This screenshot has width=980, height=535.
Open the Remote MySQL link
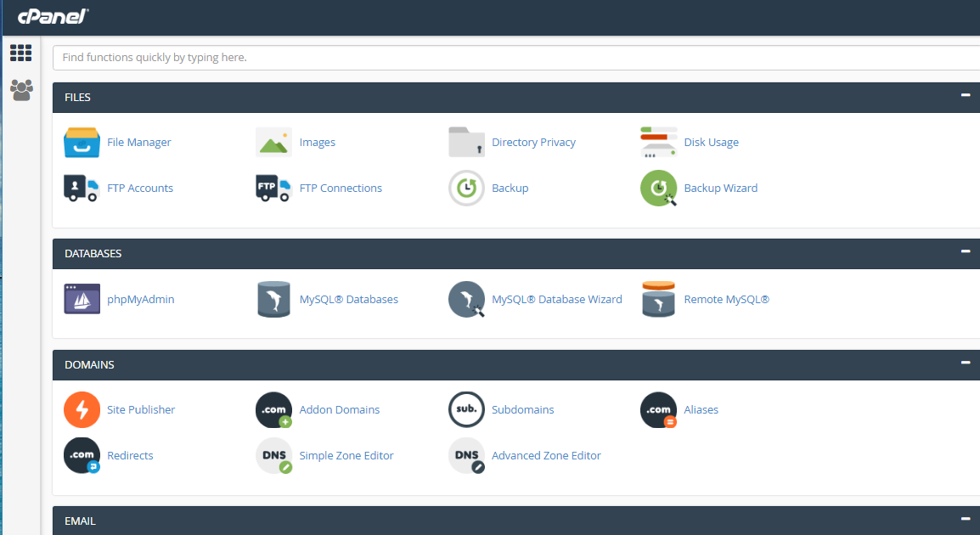coord(726,300)
